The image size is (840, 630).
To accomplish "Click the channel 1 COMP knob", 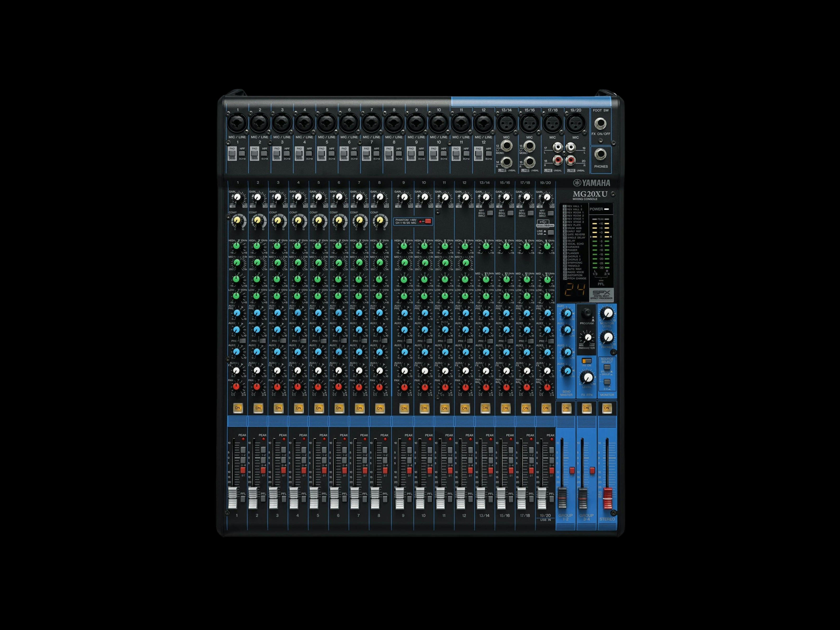I will (x=237, y=220).
